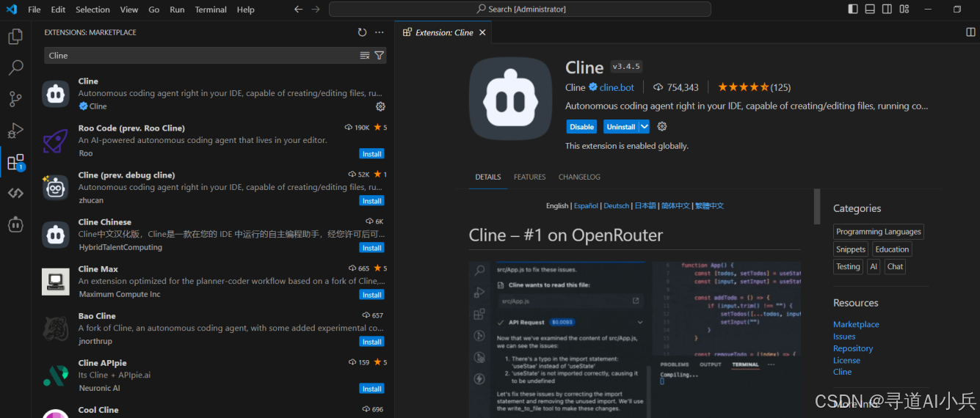This screenshot has width=980, height=418.
Task: Open Run and Debug view
Action: click(15, 131)
